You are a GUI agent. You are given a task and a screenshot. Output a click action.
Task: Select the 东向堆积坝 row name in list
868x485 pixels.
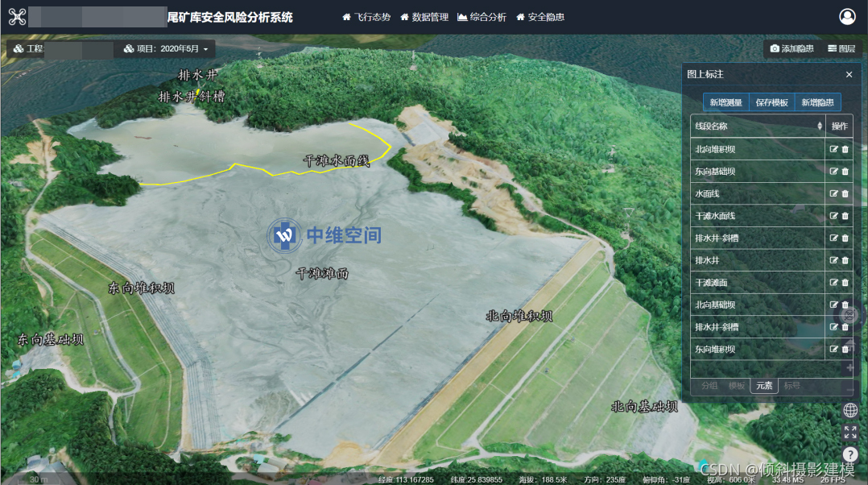click(715, 349)
